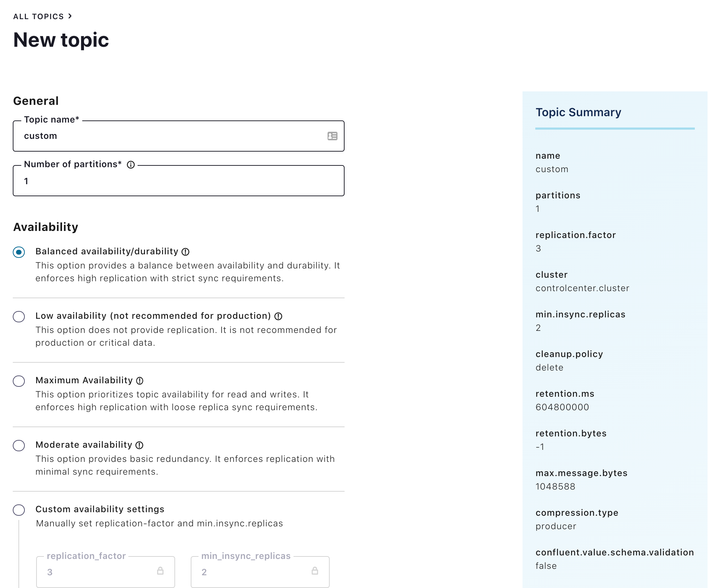This screenshot has height=588, width=709.
Task: Click the replication_factor input field
Action: (x=106, y=572)
